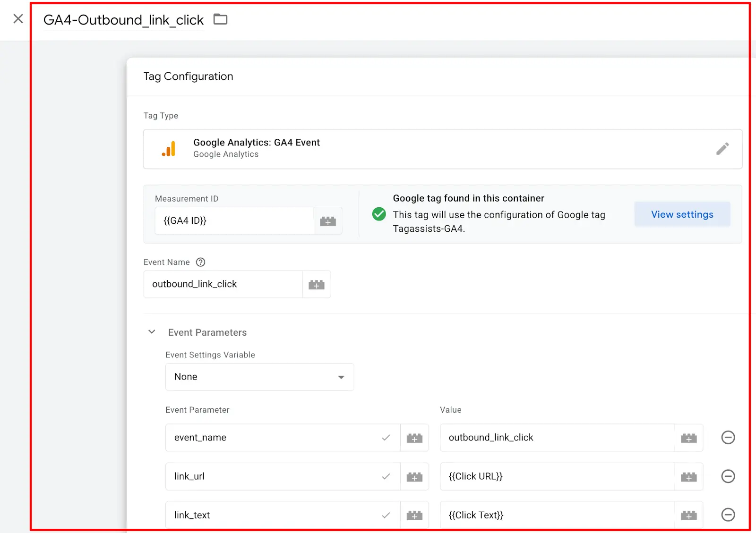Click the folder icon next to tag name

click(220, 19)
